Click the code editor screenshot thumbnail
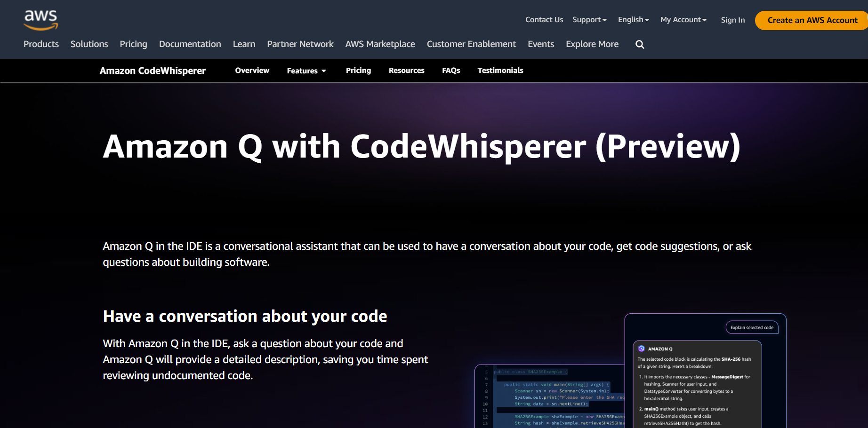The width and height of the screenshot is (868, 428). pyautogui.click(x=549, y=396)
